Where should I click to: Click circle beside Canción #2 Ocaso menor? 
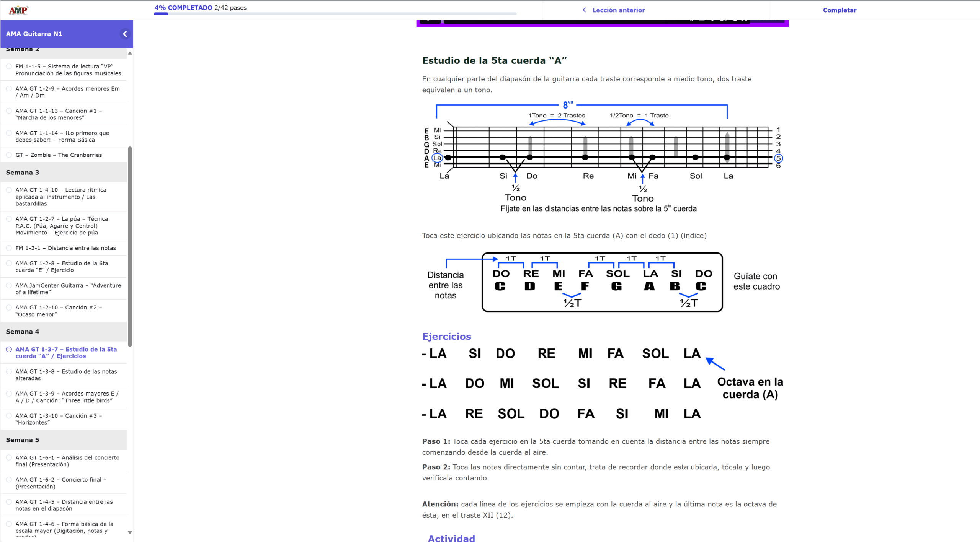(9, 308)
